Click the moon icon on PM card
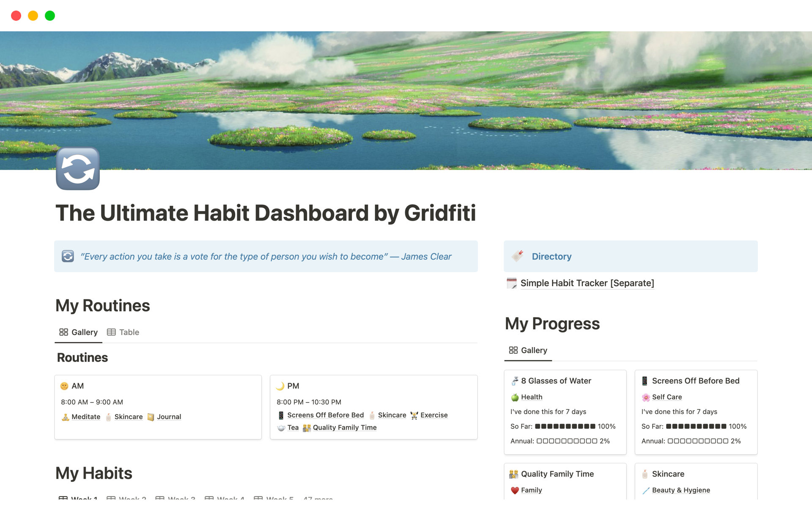 (280, 386)
